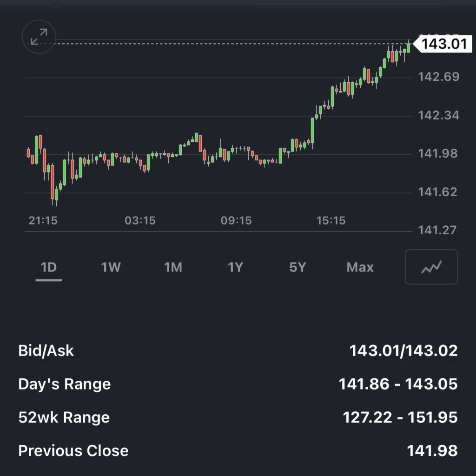Click the 142.34 price axis label
This screenshot has width=476, height=476.
(x=438, y=115)
